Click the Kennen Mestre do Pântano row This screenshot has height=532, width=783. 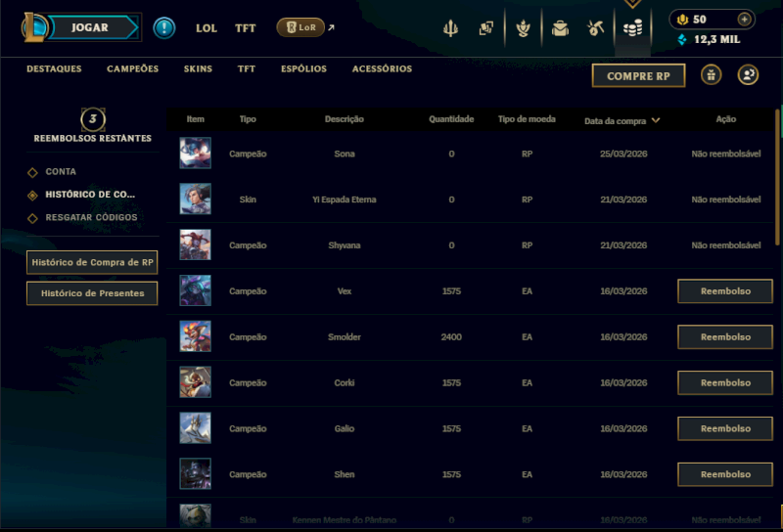click(x=470, y=515)
